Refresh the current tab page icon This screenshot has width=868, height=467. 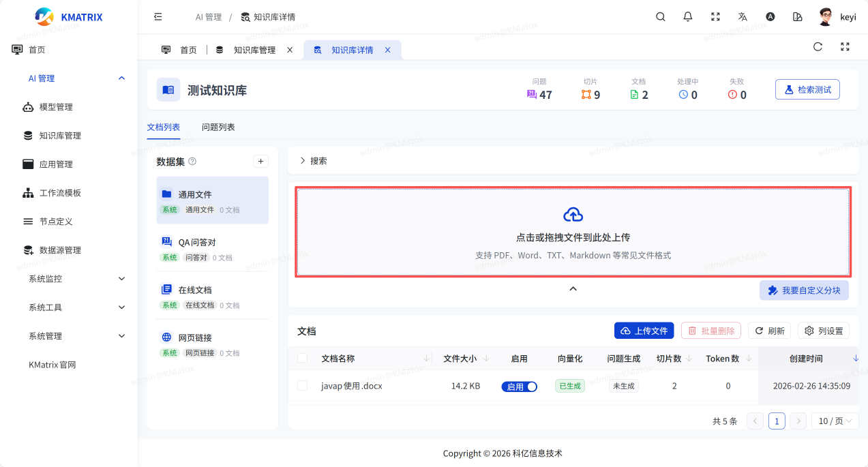point(818,47)
